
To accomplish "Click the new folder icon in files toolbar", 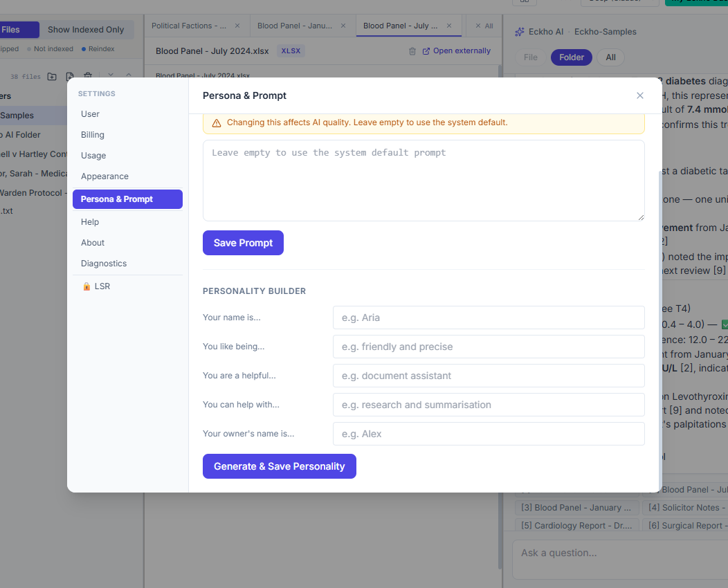I will tap(52, 77).
